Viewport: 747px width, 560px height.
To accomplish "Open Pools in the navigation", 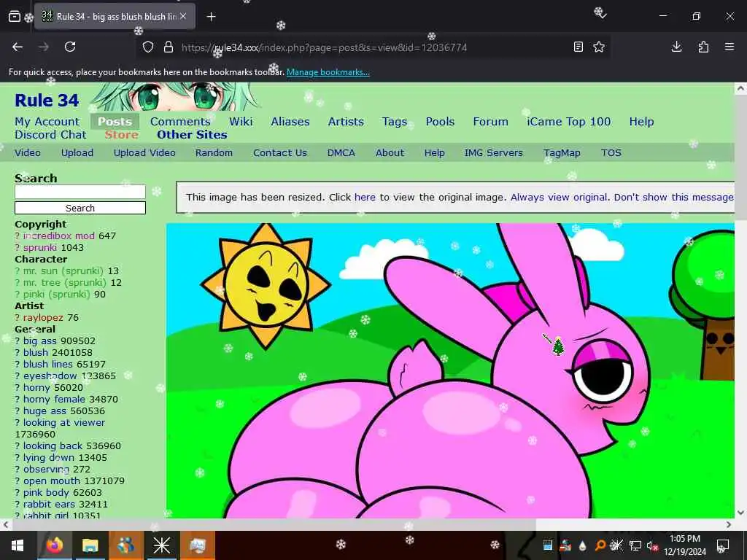I will click(x=440, y=122).
